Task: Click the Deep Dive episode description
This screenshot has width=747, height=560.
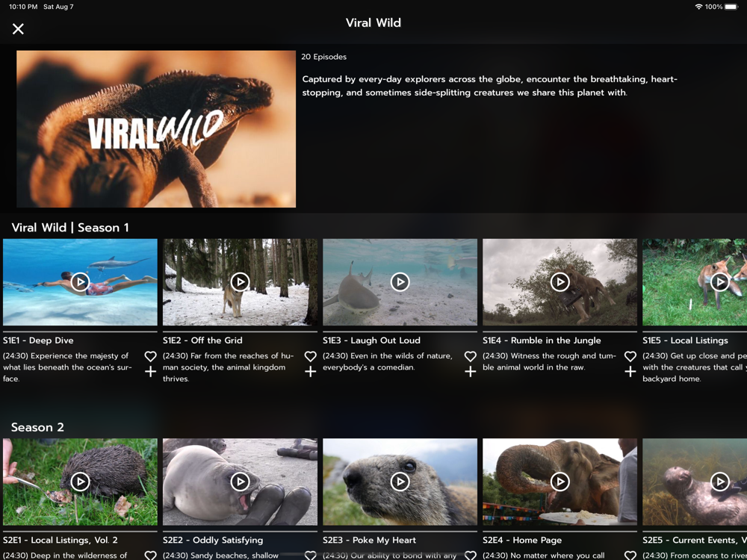Action: click(x=67, y=367)
